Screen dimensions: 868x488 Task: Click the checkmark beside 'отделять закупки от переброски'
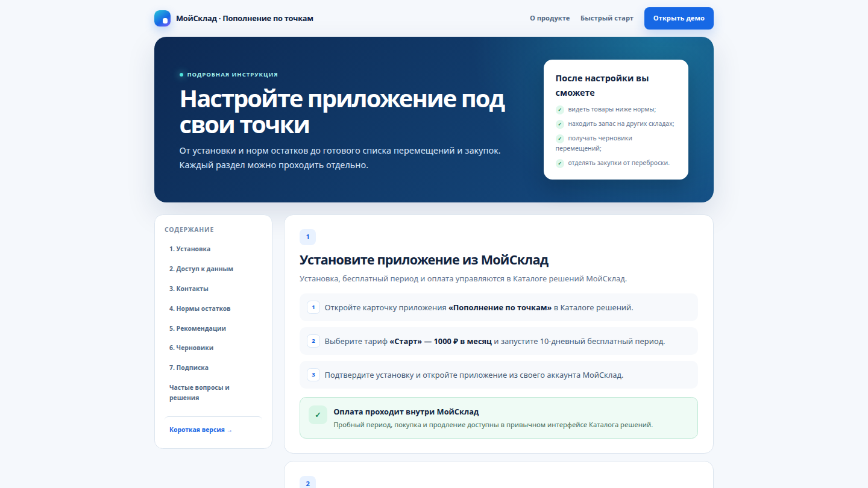(x=560, y=163)
